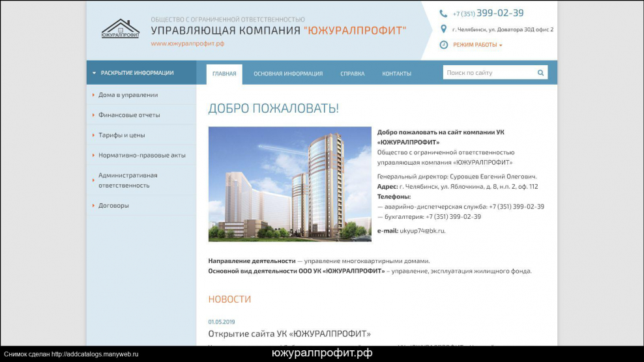Open Финансовые отчеты sidebar link
The height and width of the screenshot is (362, 644).
click(129, 115)
